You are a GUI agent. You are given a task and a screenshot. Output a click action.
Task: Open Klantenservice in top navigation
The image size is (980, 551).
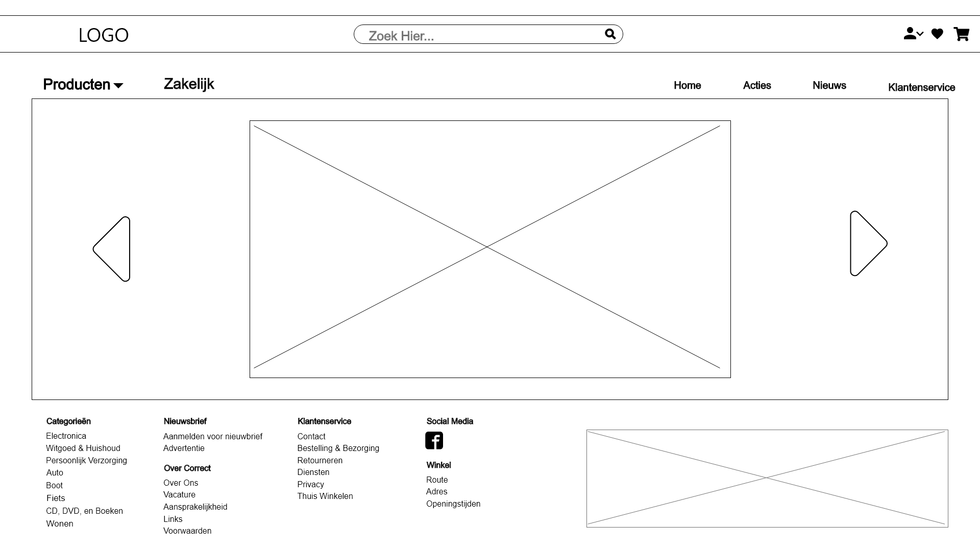point(921,87)
